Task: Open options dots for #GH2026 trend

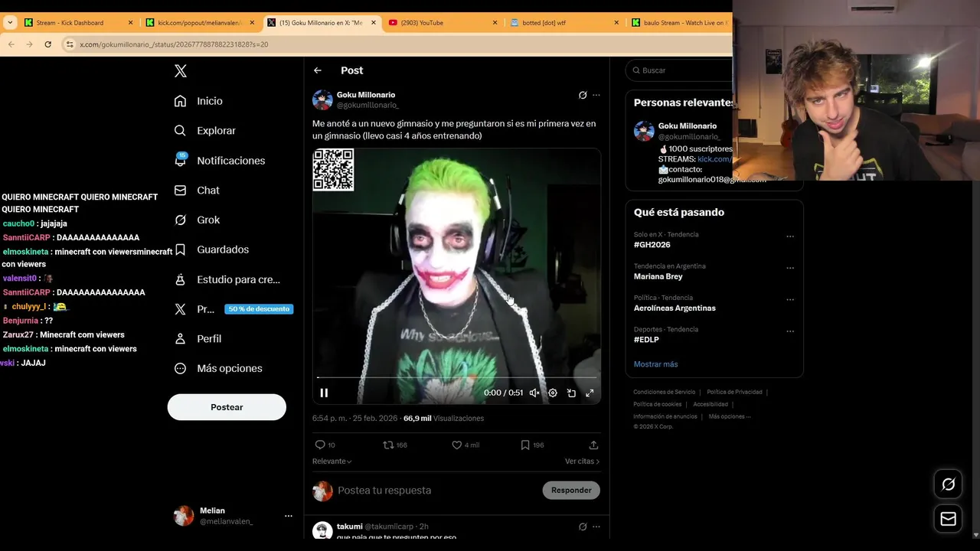Action: click(790, 236)
